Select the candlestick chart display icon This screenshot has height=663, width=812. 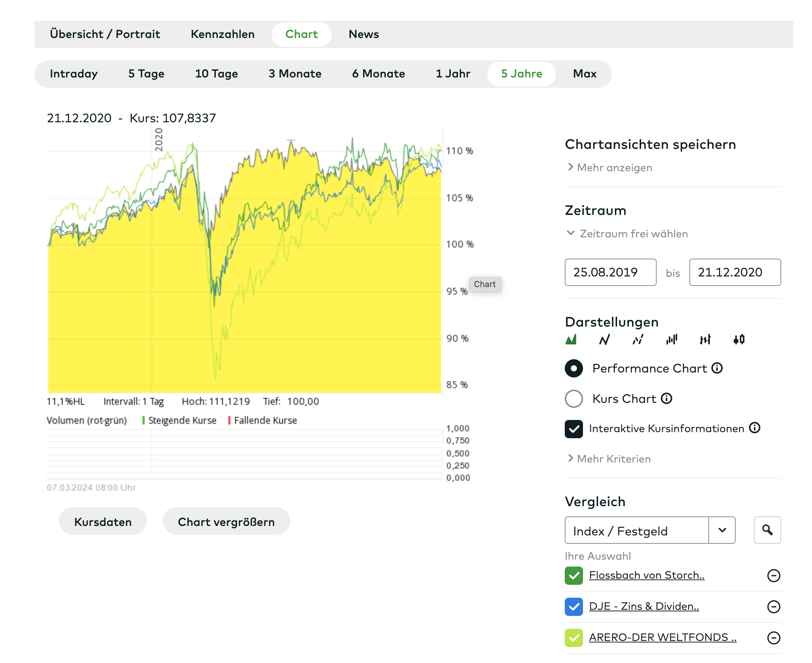739,339
